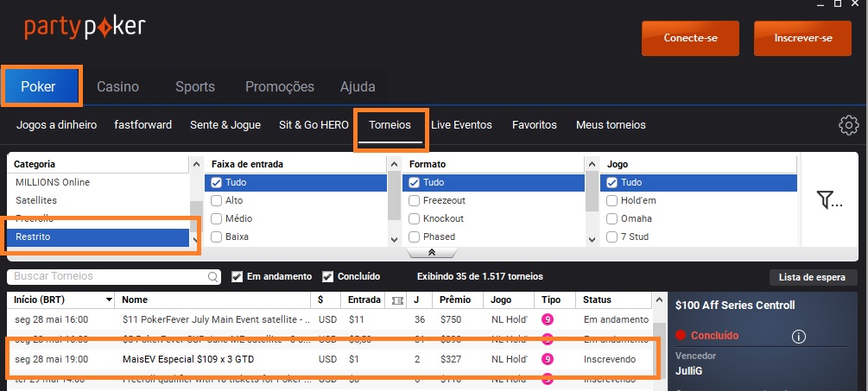Open the filter funnel options icon

[829, 200]
